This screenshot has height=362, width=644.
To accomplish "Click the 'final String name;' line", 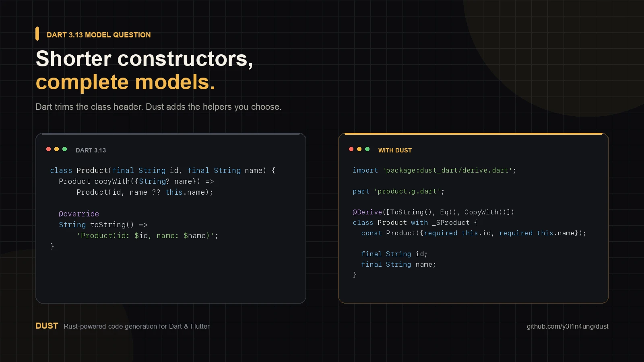I will 398,265.
